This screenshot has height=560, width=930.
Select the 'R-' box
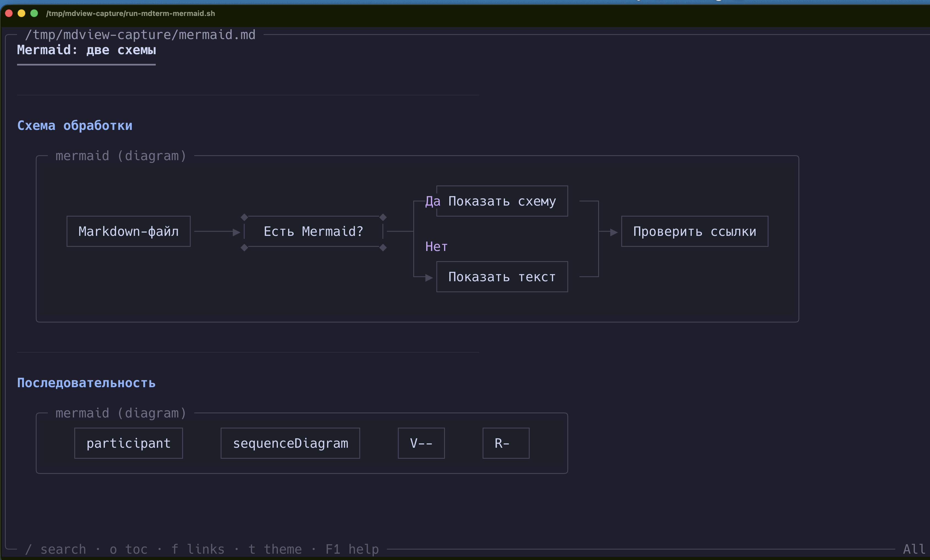pos(506,443)
